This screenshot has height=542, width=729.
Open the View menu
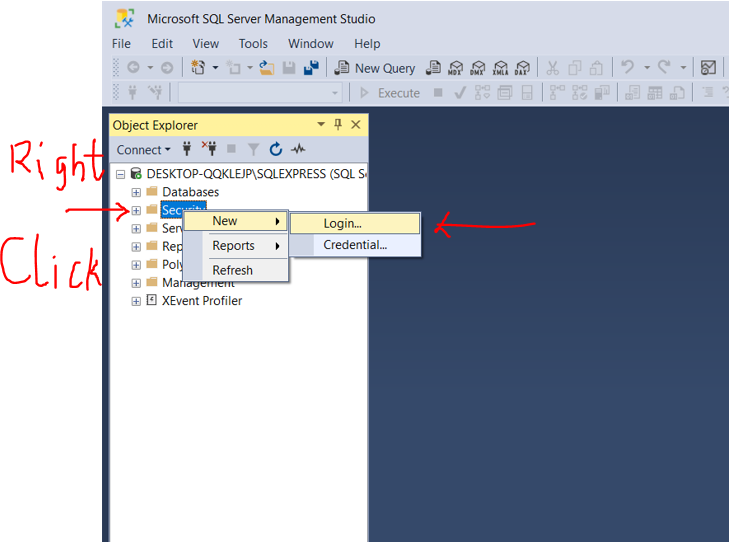point(205,44)
